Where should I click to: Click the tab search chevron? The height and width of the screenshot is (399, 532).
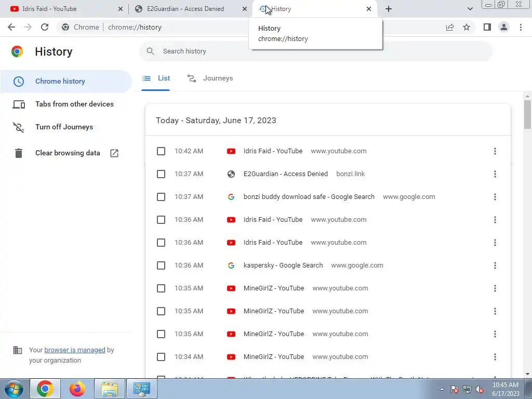(x=470, y=9)
